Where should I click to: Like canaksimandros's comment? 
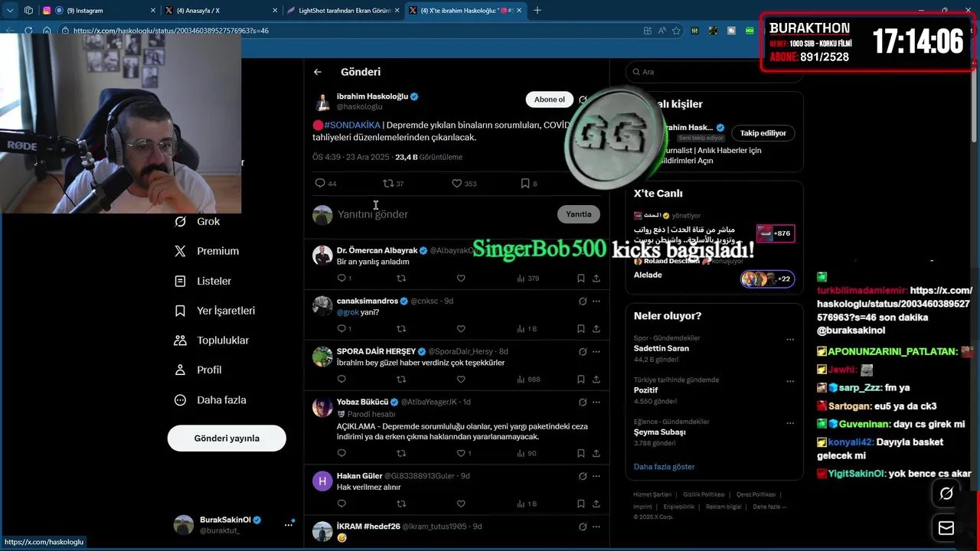[461, 329]
